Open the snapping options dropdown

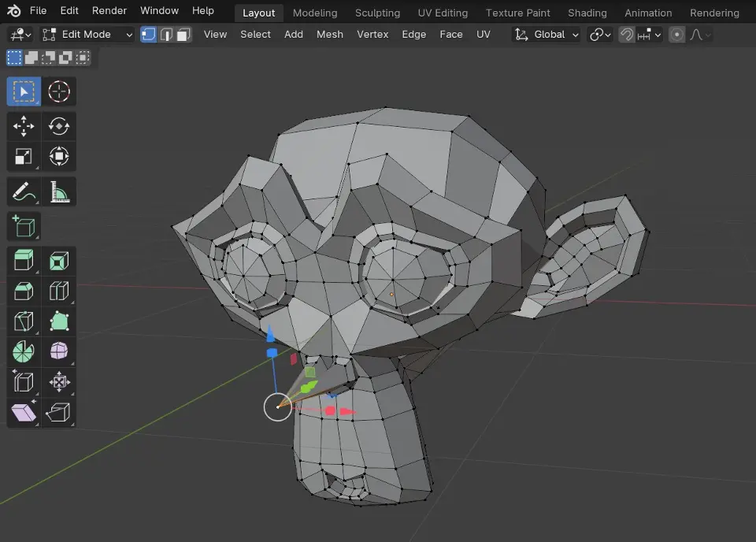[649, 35]
